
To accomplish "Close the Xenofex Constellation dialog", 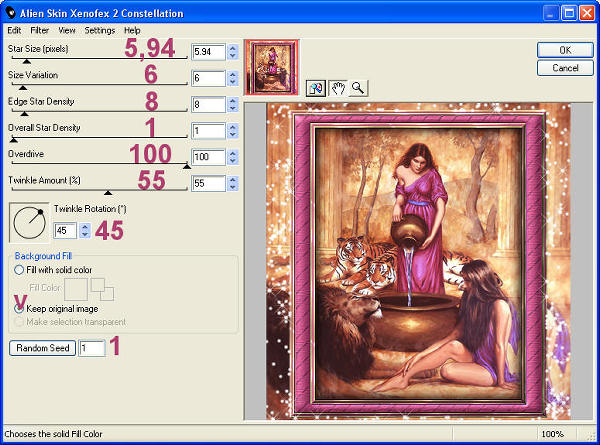I will coord(586,13).
